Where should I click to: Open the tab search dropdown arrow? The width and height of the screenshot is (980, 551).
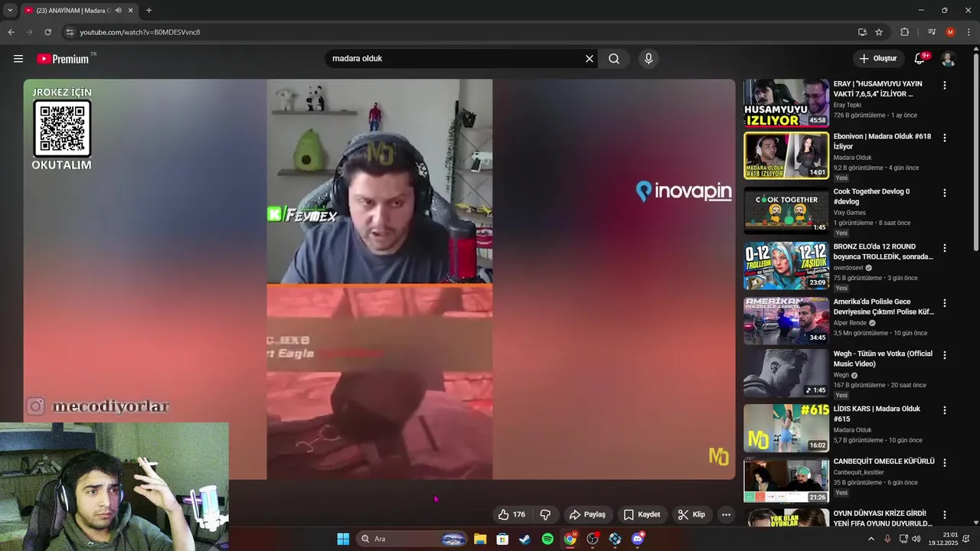(10, 11)
